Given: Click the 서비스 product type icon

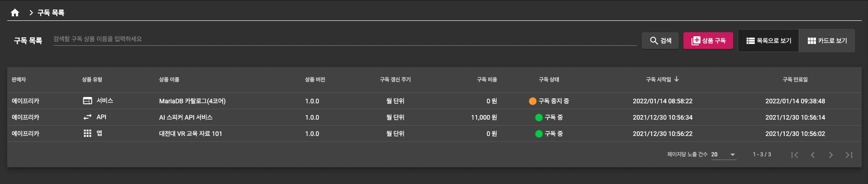Looking at the screenshot, I should (x=87, y=101).
